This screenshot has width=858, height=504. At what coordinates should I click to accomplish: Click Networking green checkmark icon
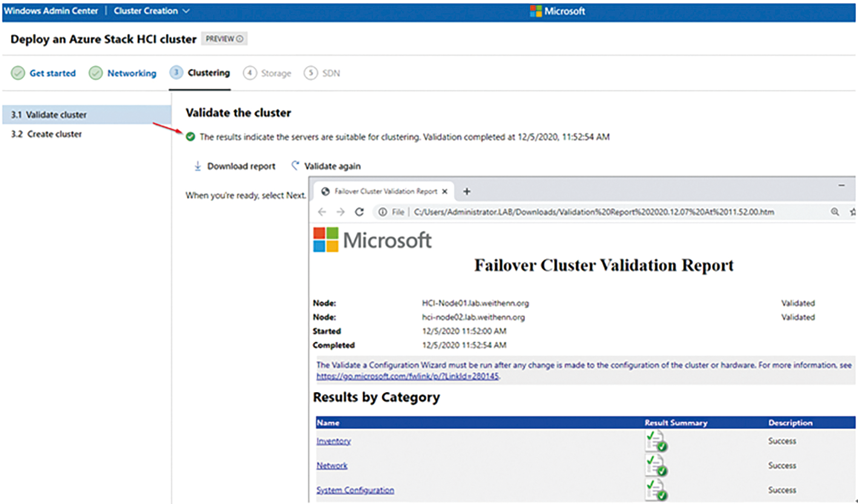[x=96, y=73]
